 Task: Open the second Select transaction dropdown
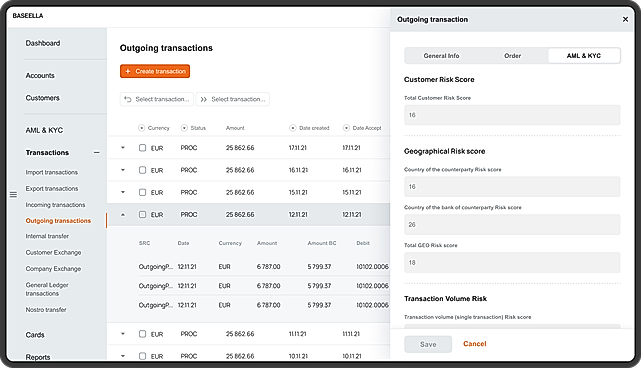point(233,99)
